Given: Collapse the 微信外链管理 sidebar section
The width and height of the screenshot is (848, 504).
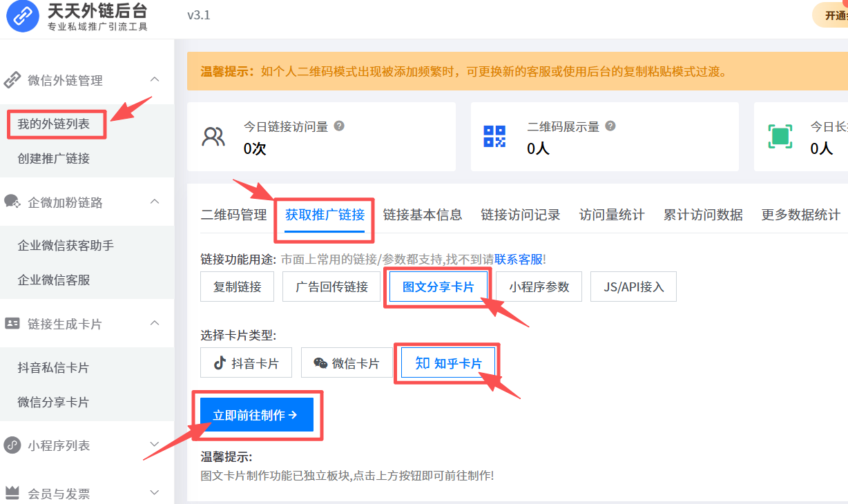Looking at the screenshot, I should 155,80.
